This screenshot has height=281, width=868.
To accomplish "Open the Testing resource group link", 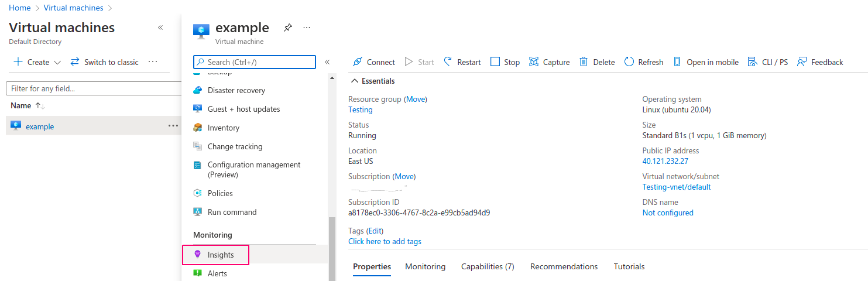I will [x=360, y=109].
